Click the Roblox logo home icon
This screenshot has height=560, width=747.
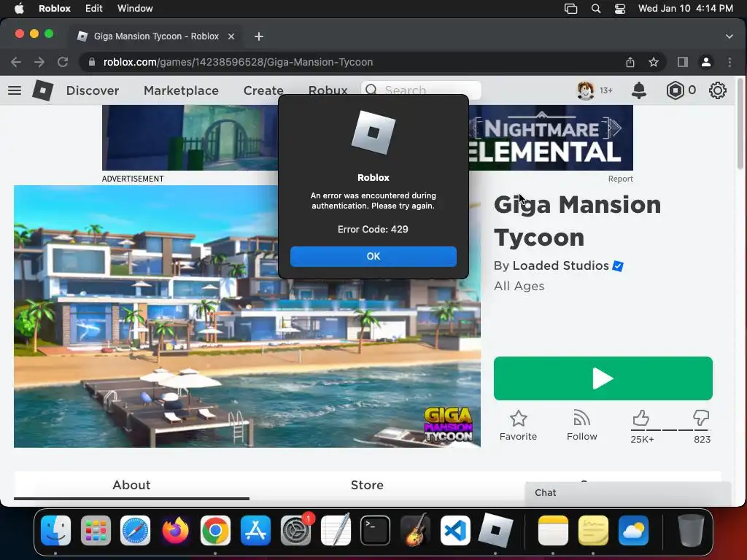pyautogui.click(x=43, y=90)
